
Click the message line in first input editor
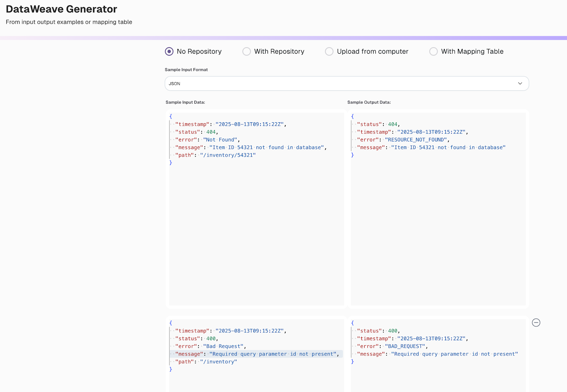coord(251,147)
